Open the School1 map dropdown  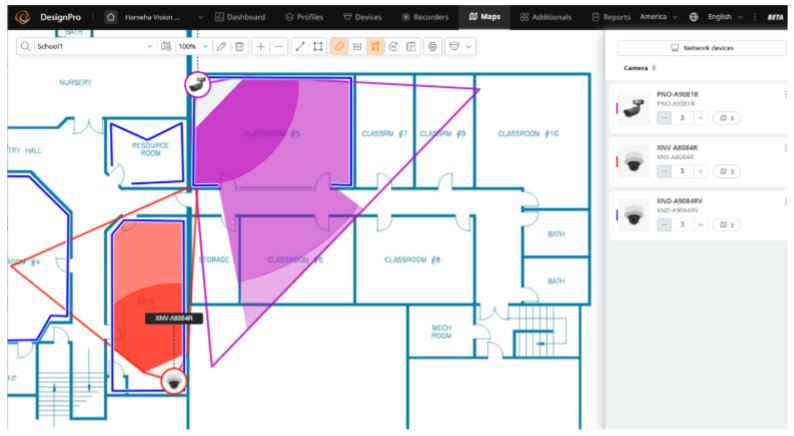point(150,47)
